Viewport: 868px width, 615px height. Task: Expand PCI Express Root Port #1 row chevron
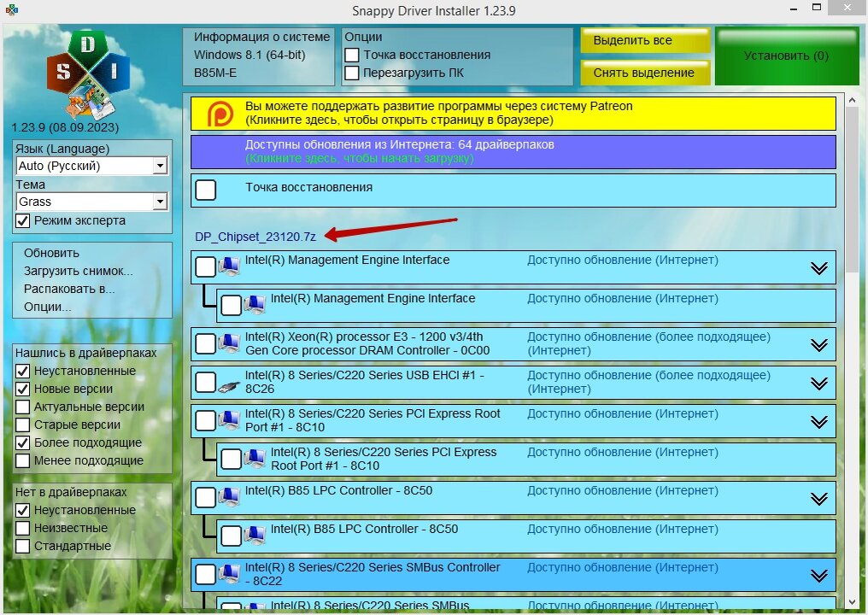coord(819,422)
